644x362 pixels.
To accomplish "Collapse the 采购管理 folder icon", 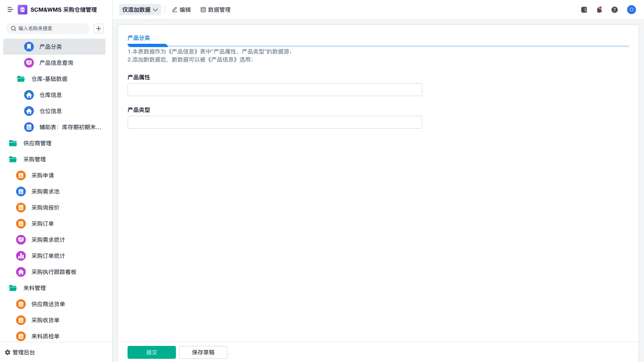I will [x=13, y=159].
